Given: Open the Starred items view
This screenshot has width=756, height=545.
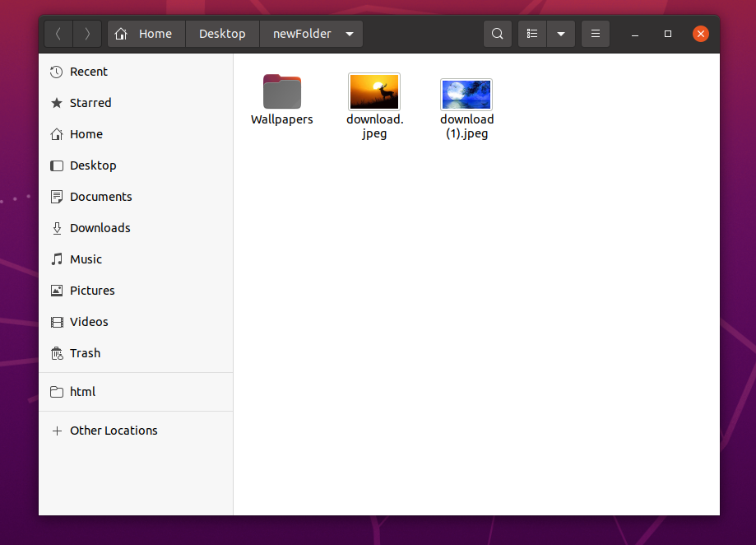Looking at the screenshot, I should 86,103.
